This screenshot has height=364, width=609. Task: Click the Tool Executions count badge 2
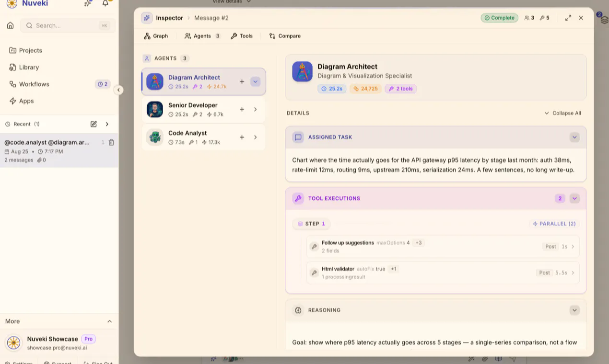(x=560, y=198)
